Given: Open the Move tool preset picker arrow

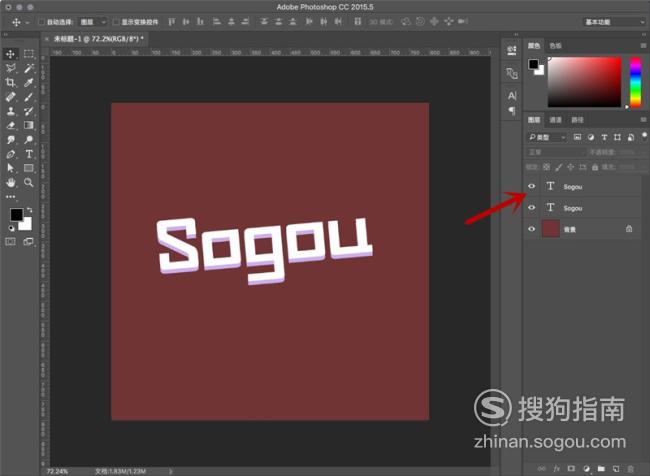Looking at the screenshot, I should (x=27, y=22).
